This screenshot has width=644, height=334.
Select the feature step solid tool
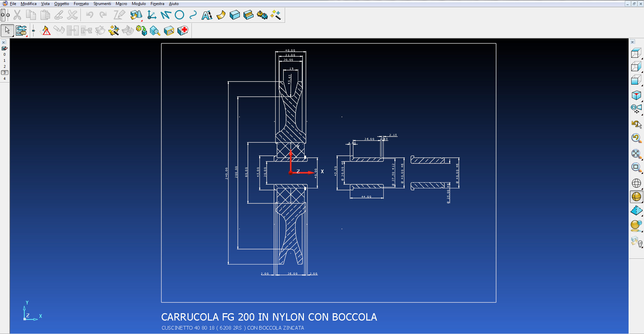tap(249, 15)
